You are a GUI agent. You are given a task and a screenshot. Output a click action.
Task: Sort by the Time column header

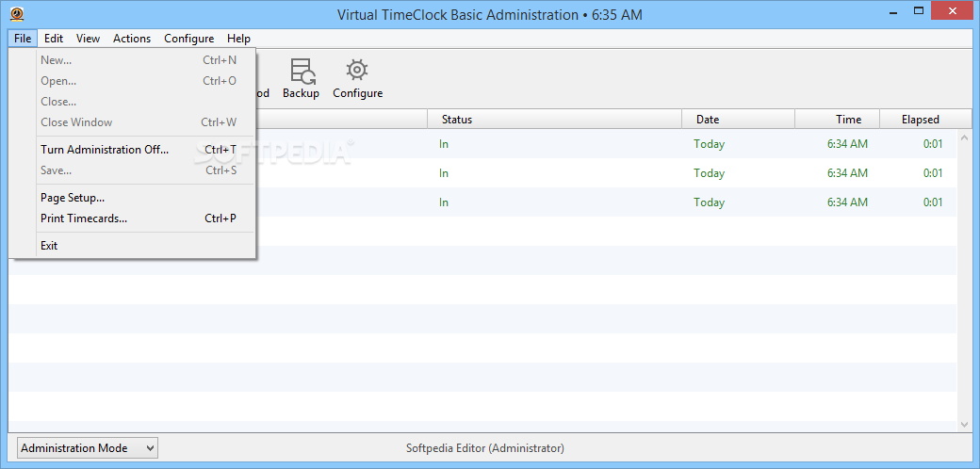(x=838, y=120)
